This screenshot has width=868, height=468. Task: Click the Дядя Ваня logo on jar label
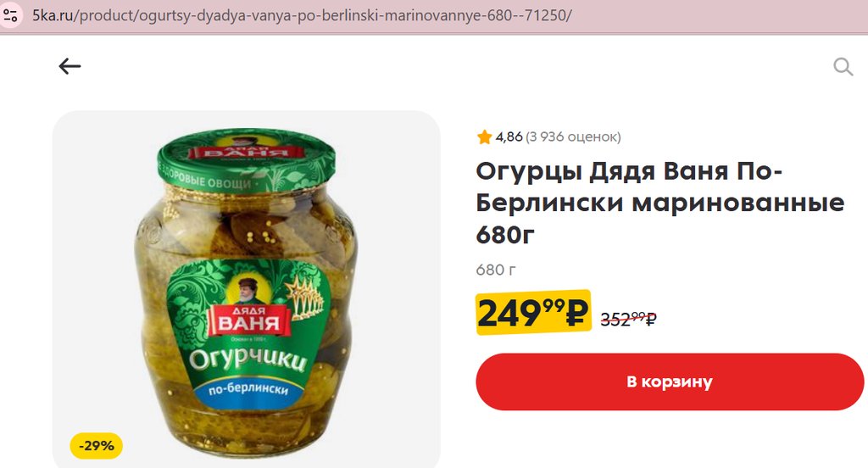pyautogui.click(x=248, y=320)
